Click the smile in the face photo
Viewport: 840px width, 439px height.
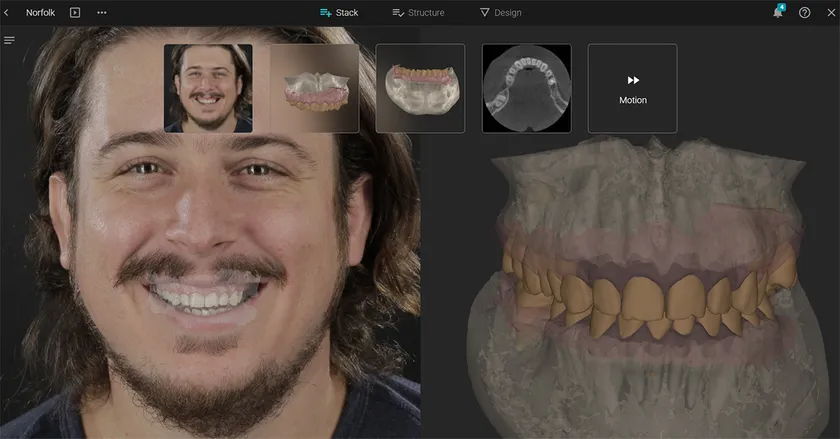[205, 297]
